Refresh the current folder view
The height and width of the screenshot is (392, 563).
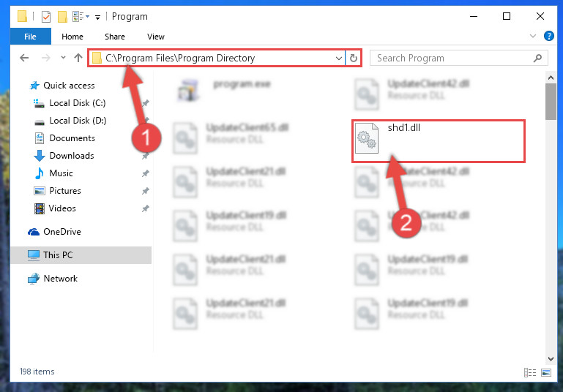(x=354, y=58)
